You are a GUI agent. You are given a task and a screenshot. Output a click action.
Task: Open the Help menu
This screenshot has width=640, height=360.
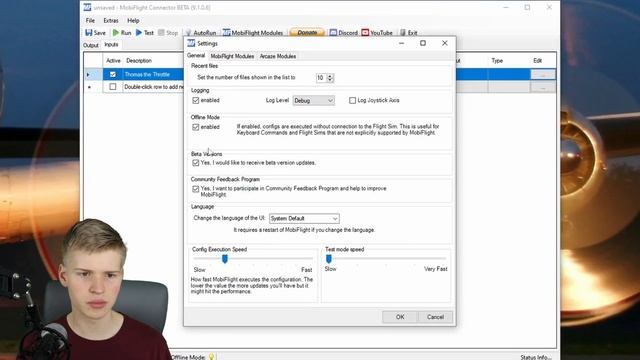click(x=133, y=20)
